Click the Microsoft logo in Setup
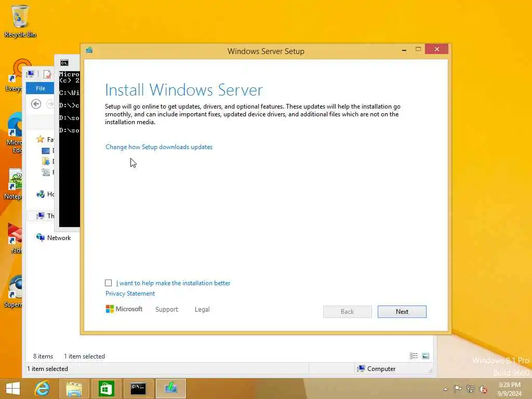532x399 pixels. click(x=124, y=309)
